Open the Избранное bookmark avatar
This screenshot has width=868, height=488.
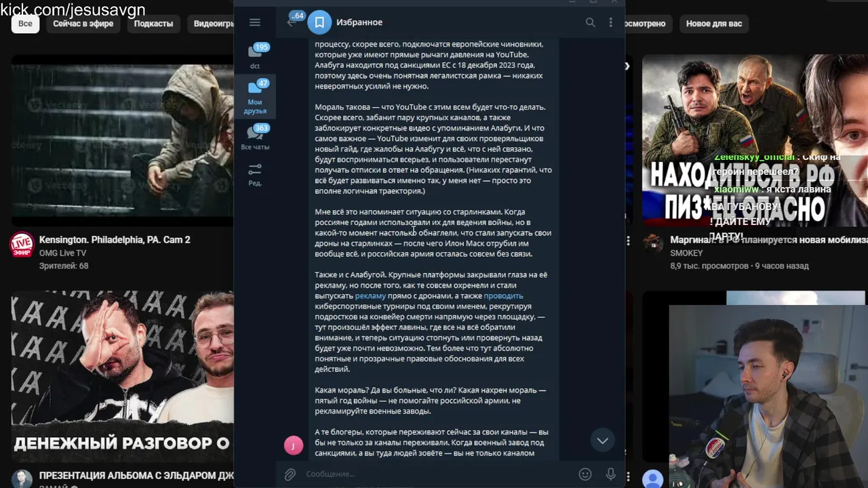(319, 22)
